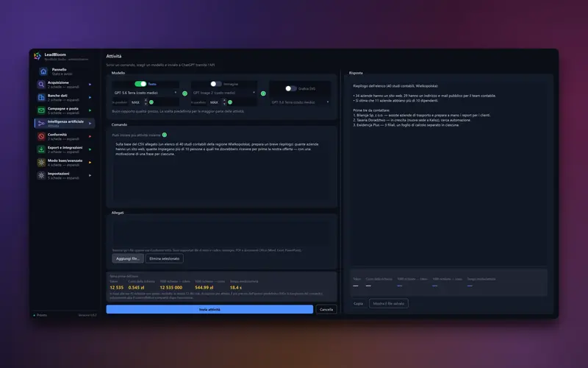Viewport: 588px width, 368px height.
Task: Enable the Grafica SVG switch
Action: tap(290, 88)
